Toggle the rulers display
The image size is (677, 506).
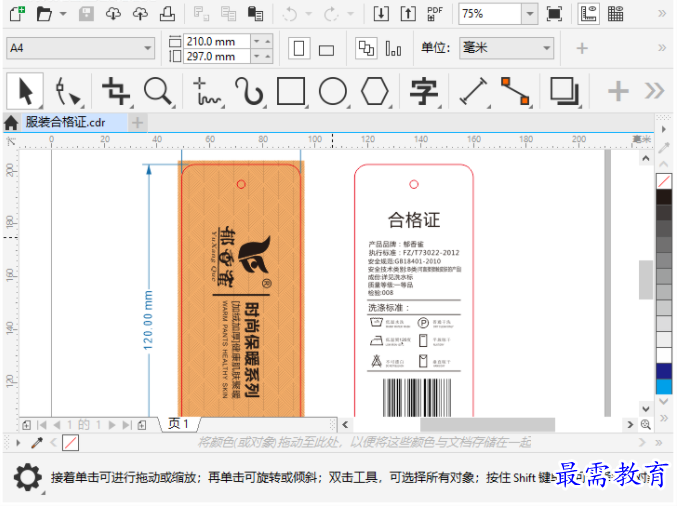[x=588, y=14]
